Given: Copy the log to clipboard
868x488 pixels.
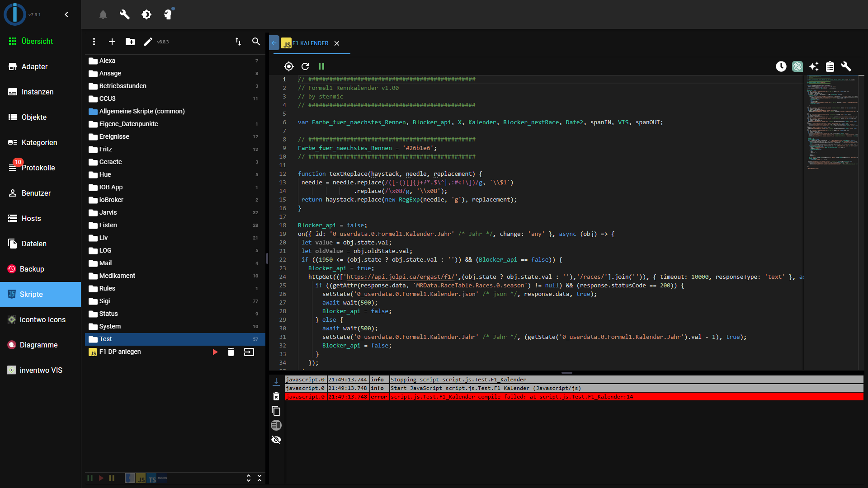Looking at the screenshot, I should (x=276, y=411).
